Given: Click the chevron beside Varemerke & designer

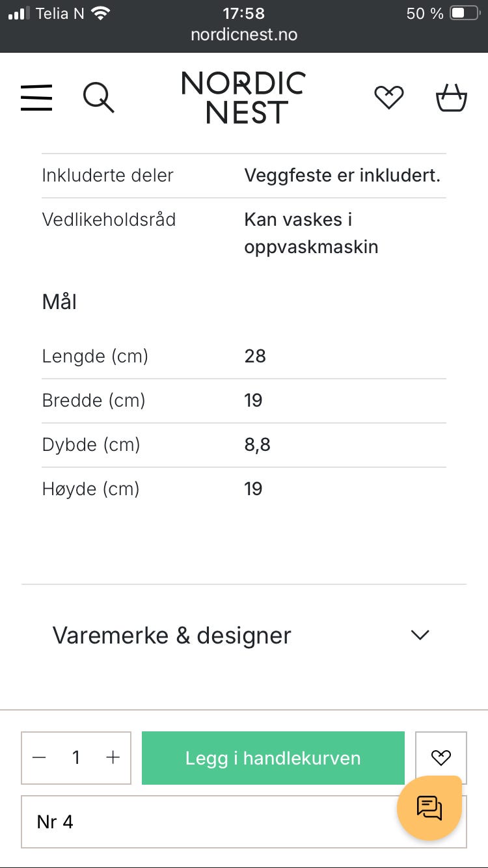Looking at the screenshot, I should click(x=420, y=635).
